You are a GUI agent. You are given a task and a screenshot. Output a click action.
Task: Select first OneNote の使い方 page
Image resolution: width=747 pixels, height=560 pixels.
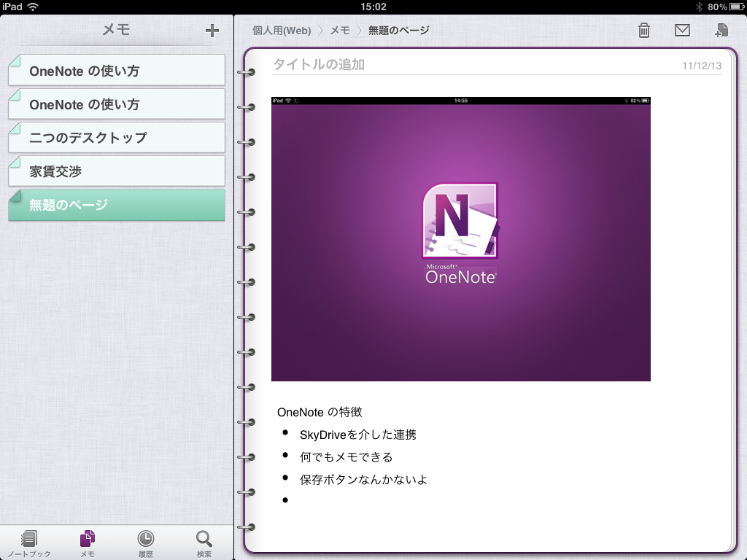click(117, 71)
